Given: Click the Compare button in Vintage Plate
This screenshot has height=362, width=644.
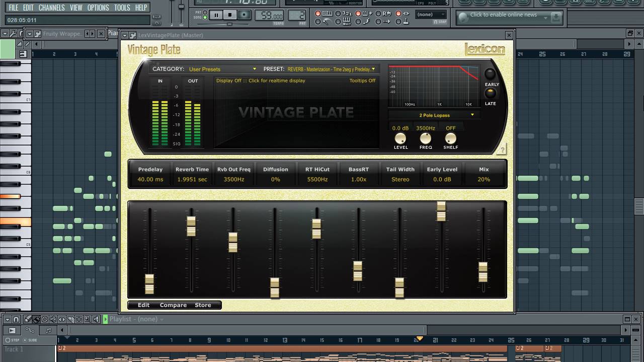Looking at the screenshot, I should tap(173, 305).
